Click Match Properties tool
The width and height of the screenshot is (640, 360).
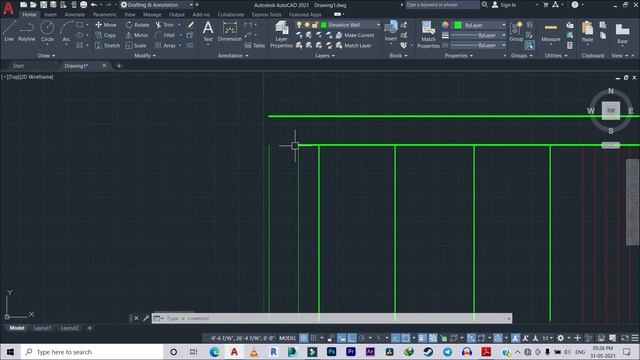pyautogui.click(x=428, y=34)
